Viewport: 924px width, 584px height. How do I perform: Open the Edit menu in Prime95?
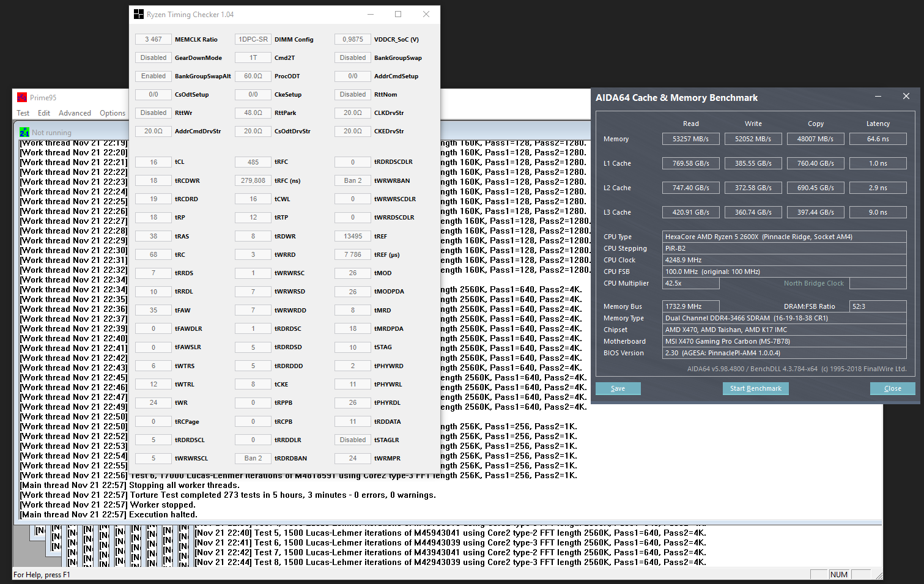(x=44, y=113)
